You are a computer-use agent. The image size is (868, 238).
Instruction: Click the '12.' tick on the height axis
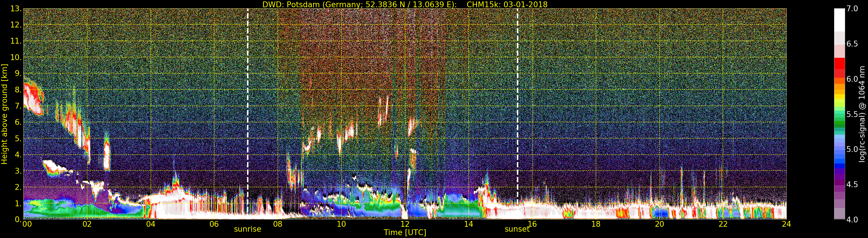(x=16, y=25)
